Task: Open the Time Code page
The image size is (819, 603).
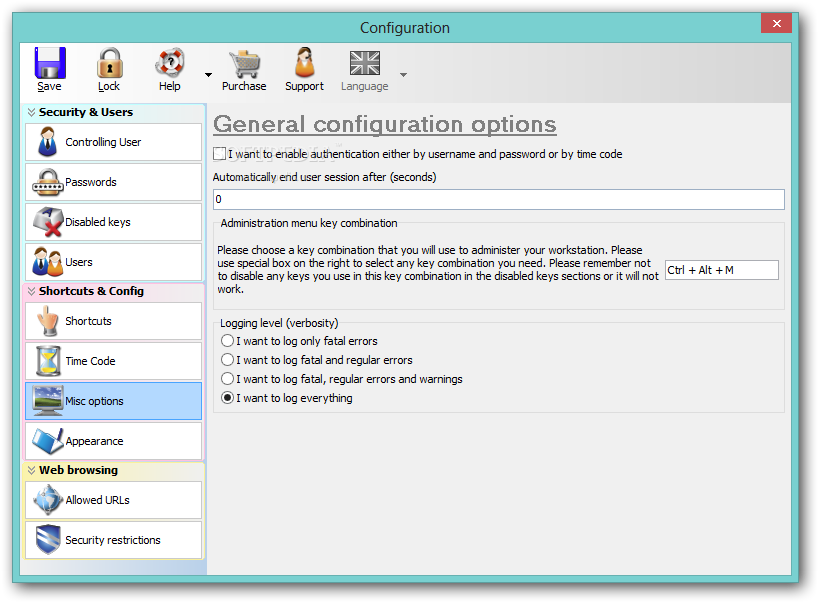Action: coord(113,361)
